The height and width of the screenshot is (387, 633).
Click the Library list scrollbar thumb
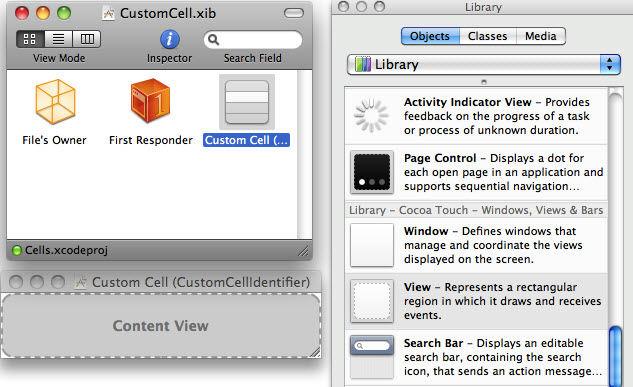615,357
